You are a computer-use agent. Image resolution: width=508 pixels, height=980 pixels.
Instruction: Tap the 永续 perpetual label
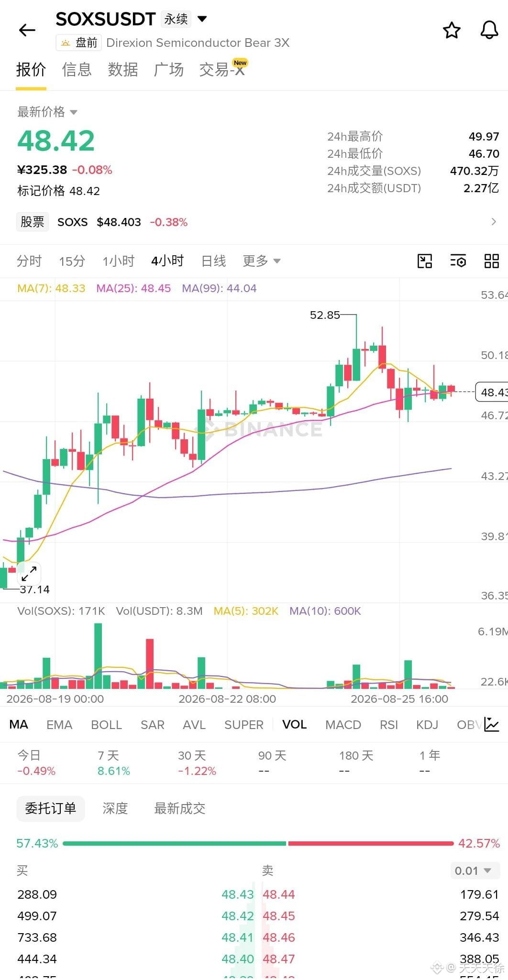pos(176,19)
